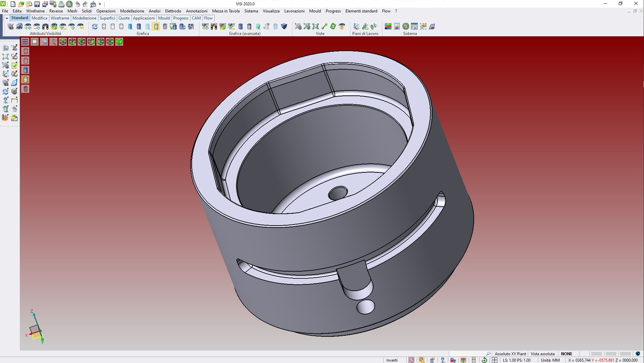Screen dimensions: 644x363
Task: Switch to the Quote toolbar tab
Action: pos(124,18)
